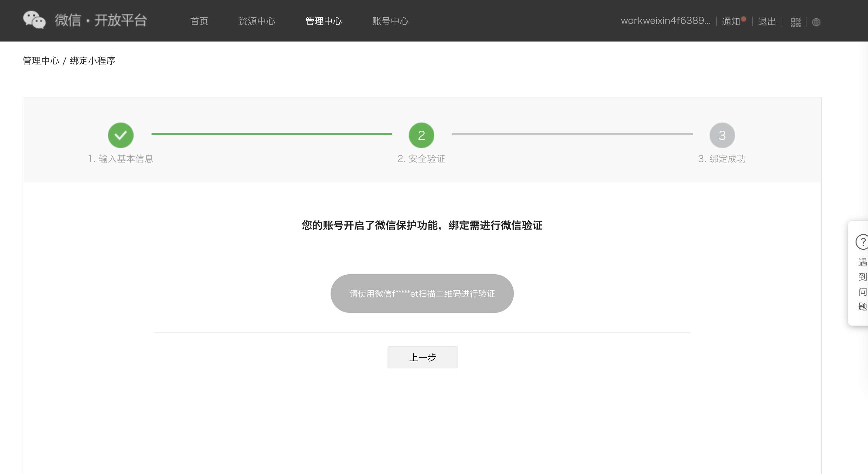Click 管理中心 in the breadcrumb
Screen dimensions: 868x474
click(x=41, y=60)
